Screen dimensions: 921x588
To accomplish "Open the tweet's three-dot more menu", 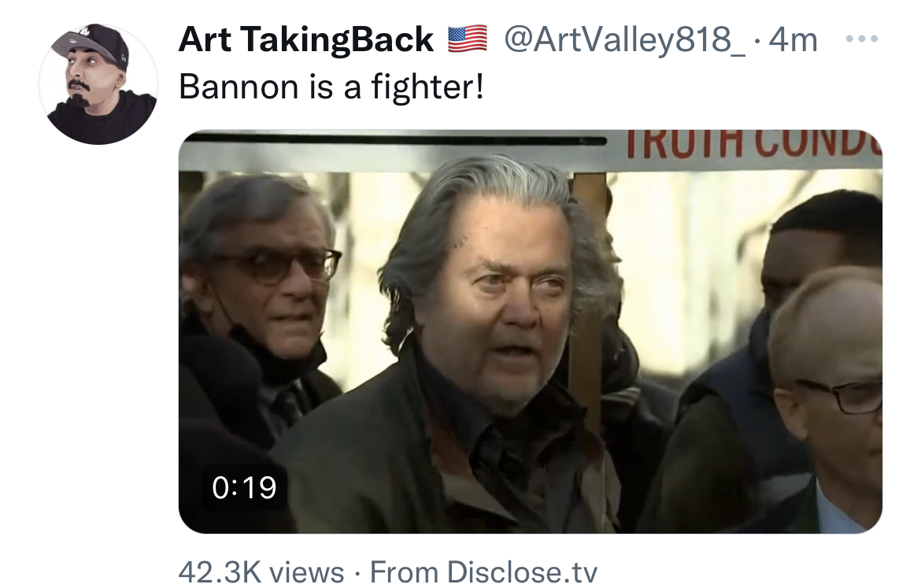I will (862, 39).
